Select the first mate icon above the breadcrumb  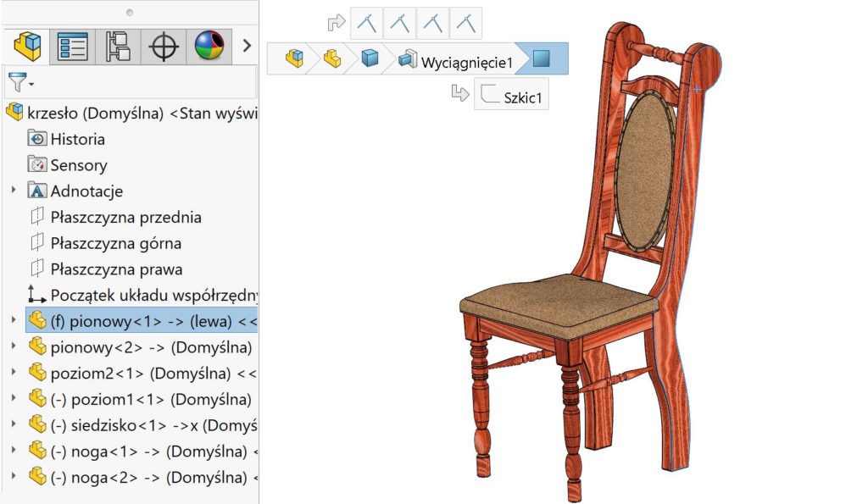point(366,23)
